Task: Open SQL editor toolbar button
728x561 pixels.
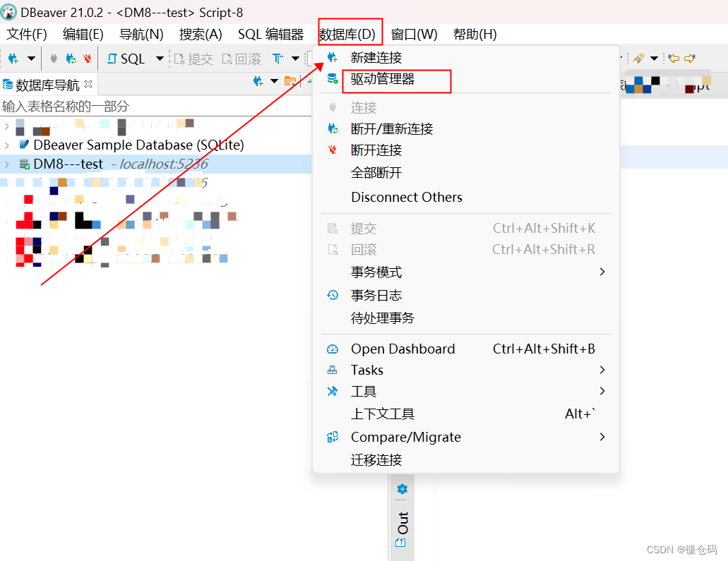Action: [x=126, y=59]
